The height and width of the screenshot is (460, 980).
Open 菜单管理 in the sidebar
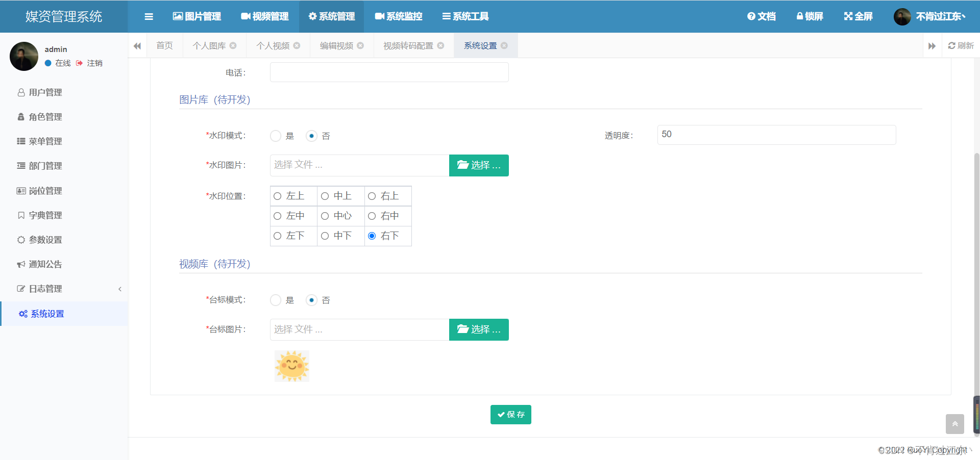click(64, 141)
